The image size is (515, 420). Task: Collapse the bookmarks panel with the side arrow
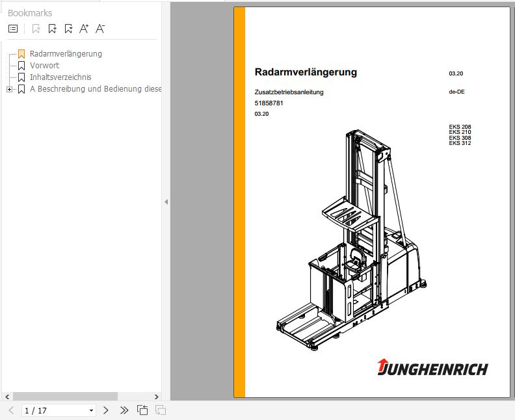click(166, 202)
